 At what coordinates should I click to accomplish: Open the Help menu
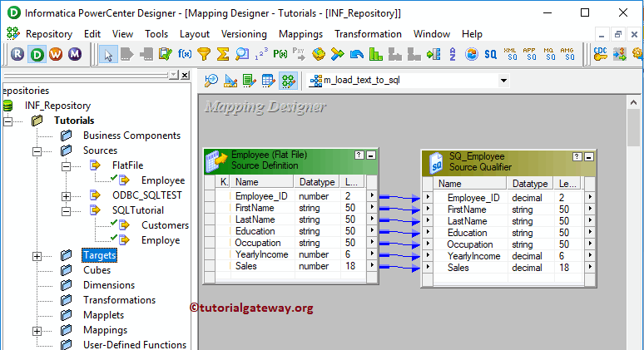coord(472,34)
